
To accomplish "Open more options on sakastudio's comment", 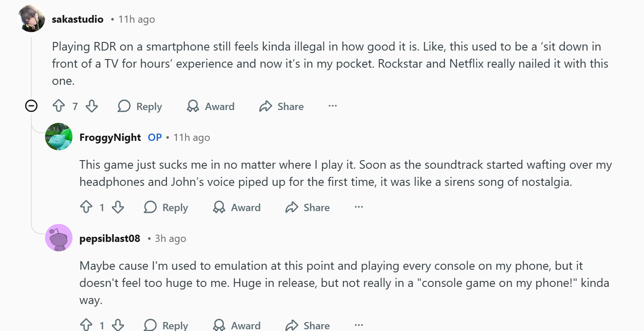I will point(332,106).
